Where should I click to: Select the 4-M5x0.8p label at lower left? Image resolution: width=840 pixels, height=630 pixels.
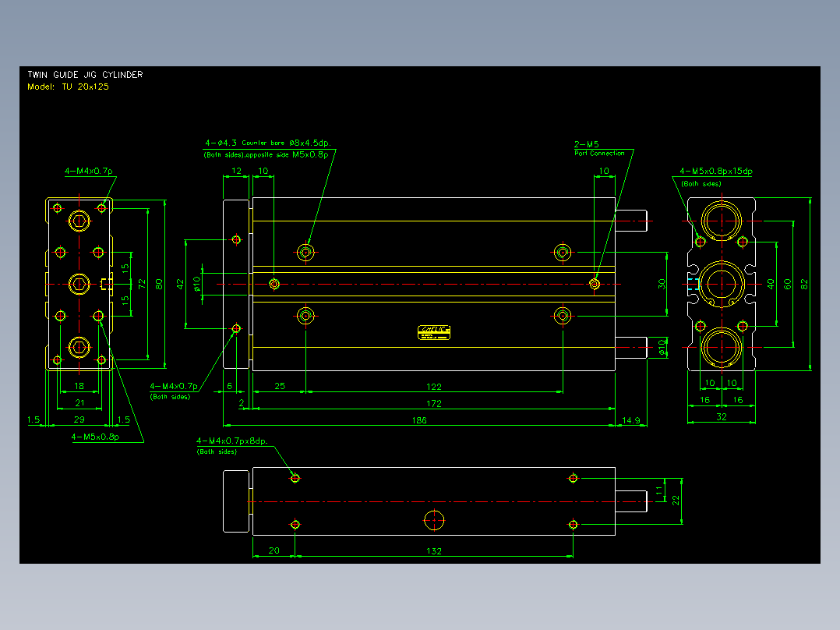pos(95,437)
